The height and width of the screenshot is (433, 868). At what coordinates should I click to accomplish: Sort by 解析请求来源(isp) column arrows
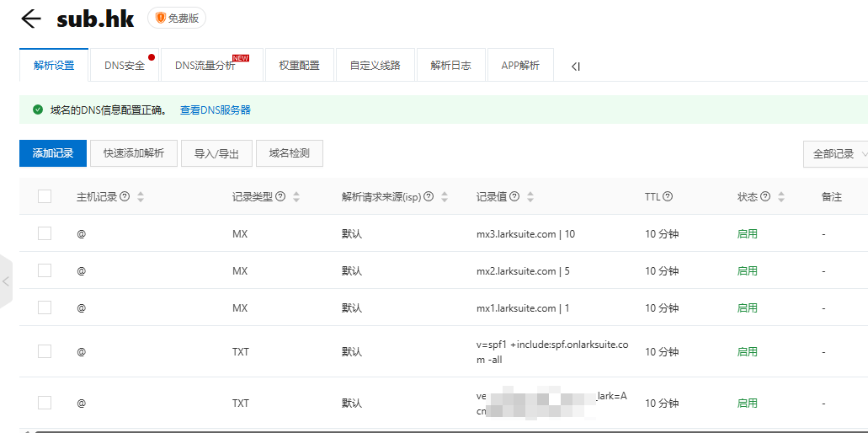(x=445, y=196)
